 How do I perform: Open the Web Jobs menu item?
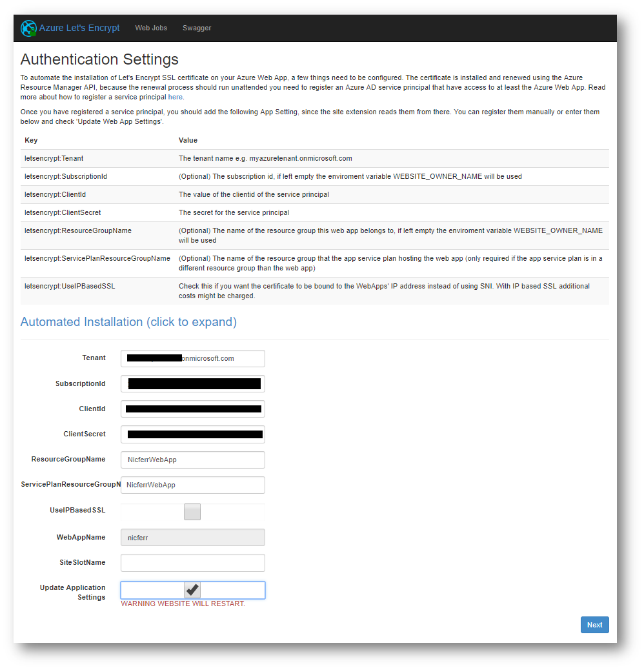click(151, 28)
